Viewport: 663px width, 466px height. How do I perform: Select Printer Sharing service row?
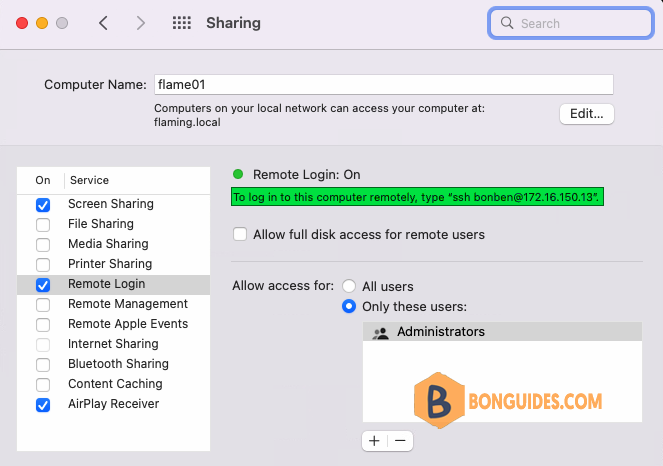(x=113, y=264)
